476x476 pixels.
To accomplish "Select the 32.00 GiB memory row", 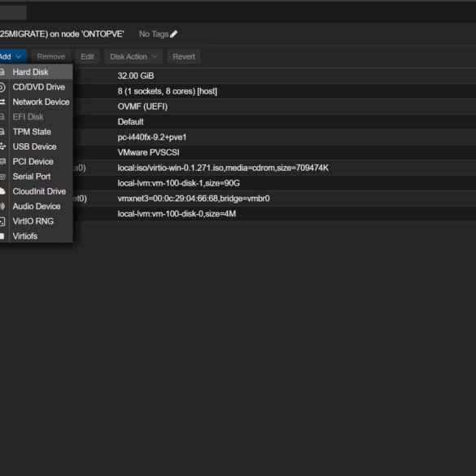I will point(273,76).
